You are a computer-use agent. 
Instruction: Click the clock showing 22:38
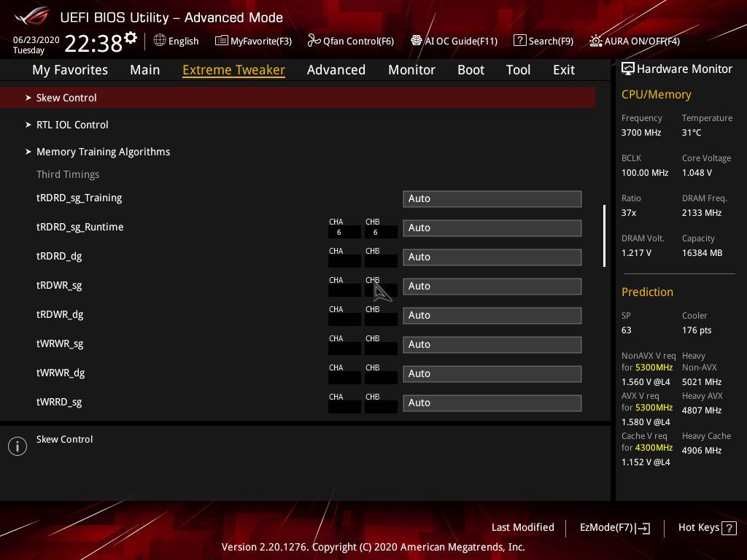[93, 44]
